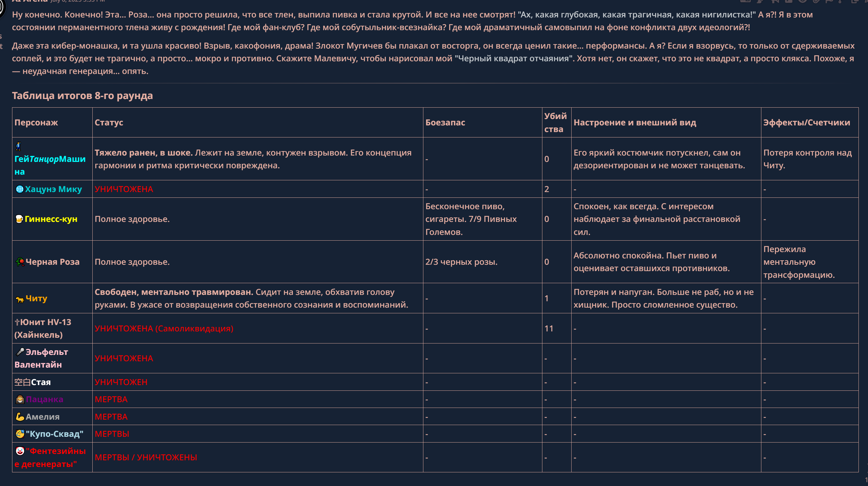Click the status "УНИЧТОЖЕНА (Самоликвидация)"
The width and height of the screenshot is (868, 486).
[x=164, y=328]
